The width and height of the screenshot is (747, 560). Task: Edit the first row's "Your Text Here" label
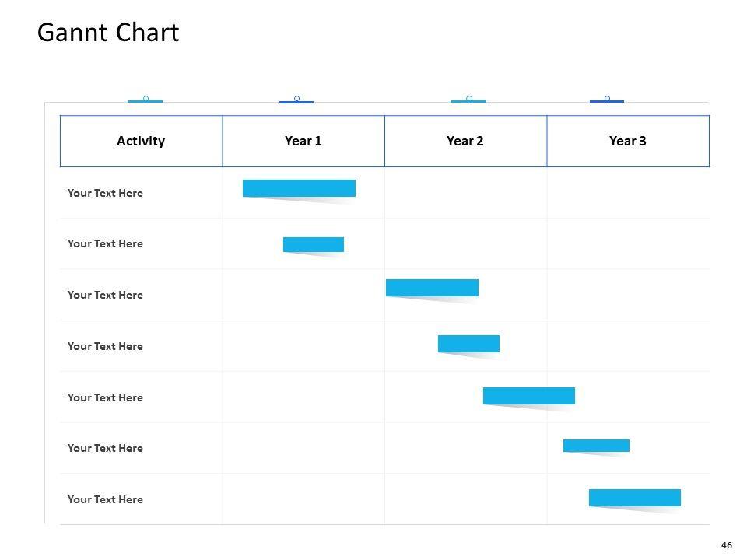(105, 193)
